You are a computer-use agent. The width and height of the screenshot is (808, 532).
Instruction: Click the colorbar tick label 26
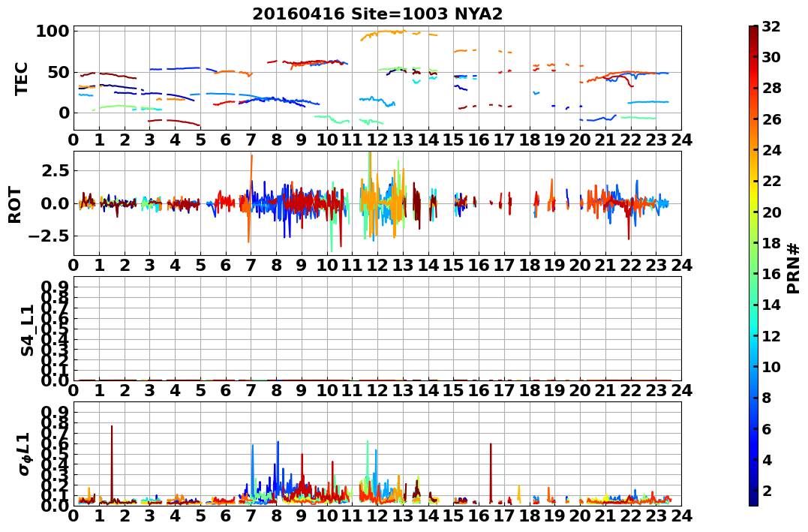pos(771,119)
